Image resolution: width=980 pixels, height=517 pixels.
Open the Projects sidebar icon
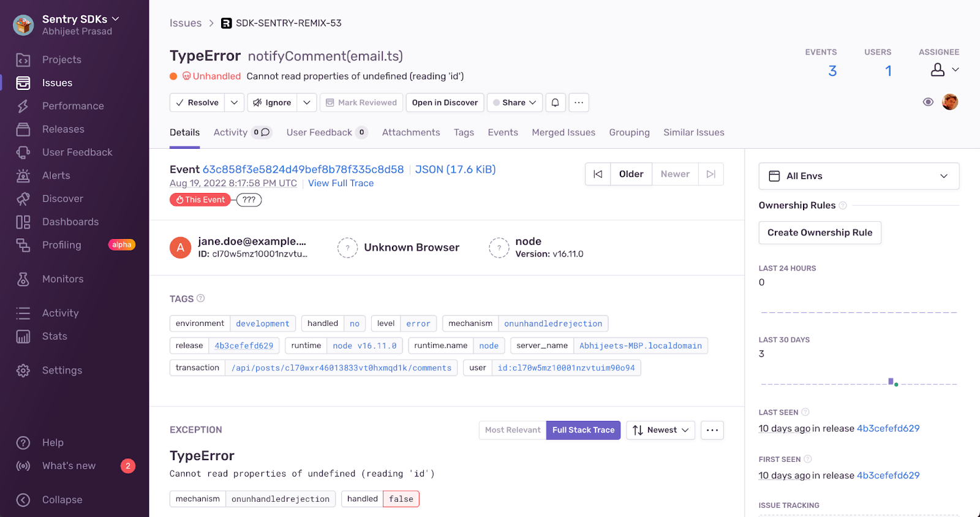click(x=23, y=59)
